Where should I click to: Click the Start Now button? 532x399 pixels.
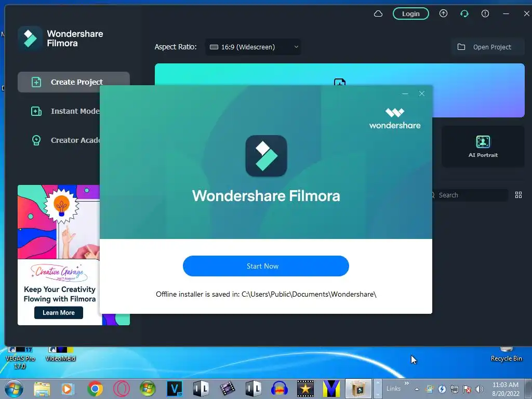tap(265, 266)
